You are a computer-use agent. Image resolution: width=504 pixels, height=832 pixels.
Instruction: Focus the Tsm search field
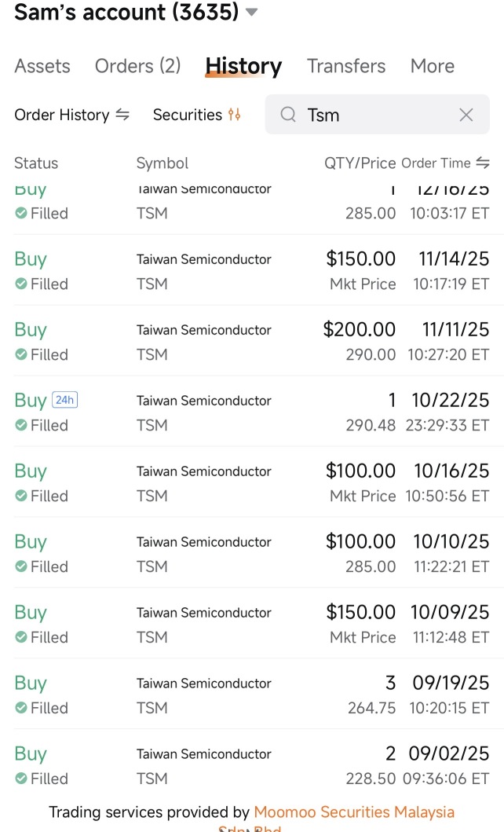coord(378,114)
